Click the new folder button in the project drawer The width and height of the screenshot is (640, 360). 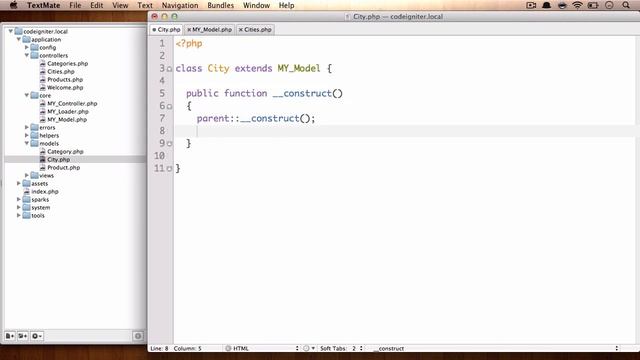point(22,336)
